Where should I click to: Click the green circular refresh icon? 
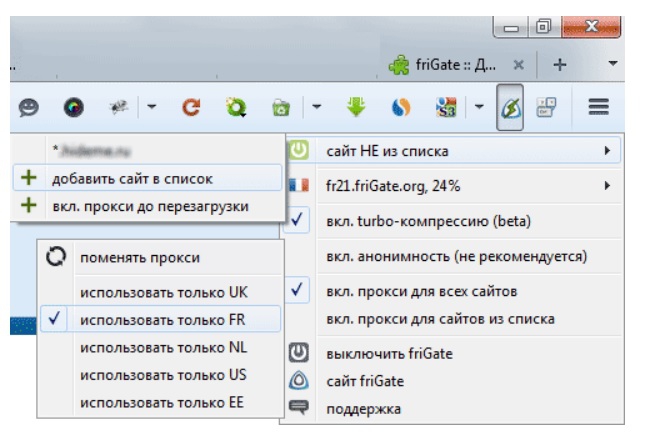(236, 107)
